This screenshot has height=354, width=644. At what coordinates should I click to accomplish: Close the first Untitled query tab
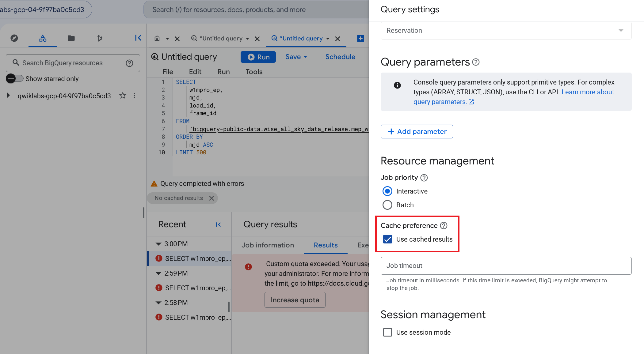(x=257, y=39)
